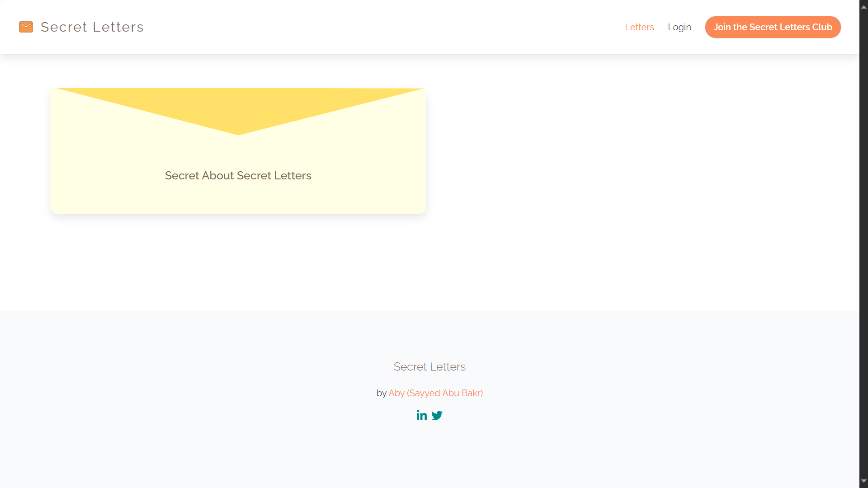Click the scrollbar up arrow
This screenshot has width=868, height=488.
point(863,6)
